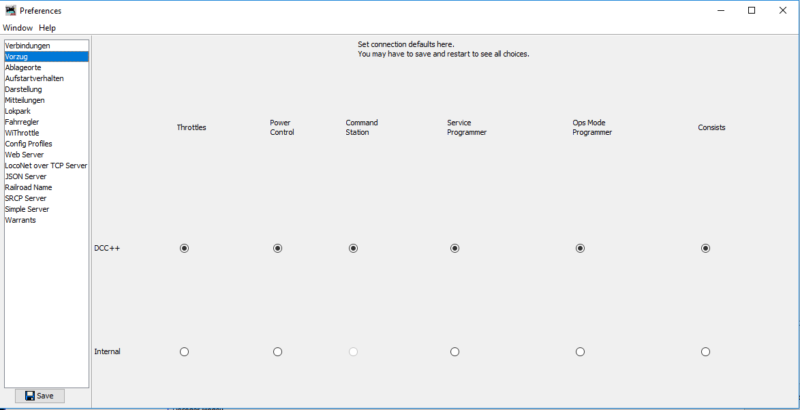Select DCC++ radio for Power Control

click(x=278, y=248)
